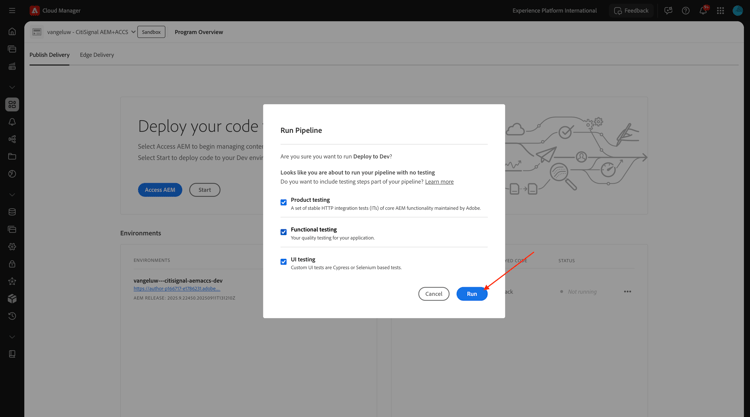
Task: Click the Adobe Cloud Manager logo
Action: point(34,11)
